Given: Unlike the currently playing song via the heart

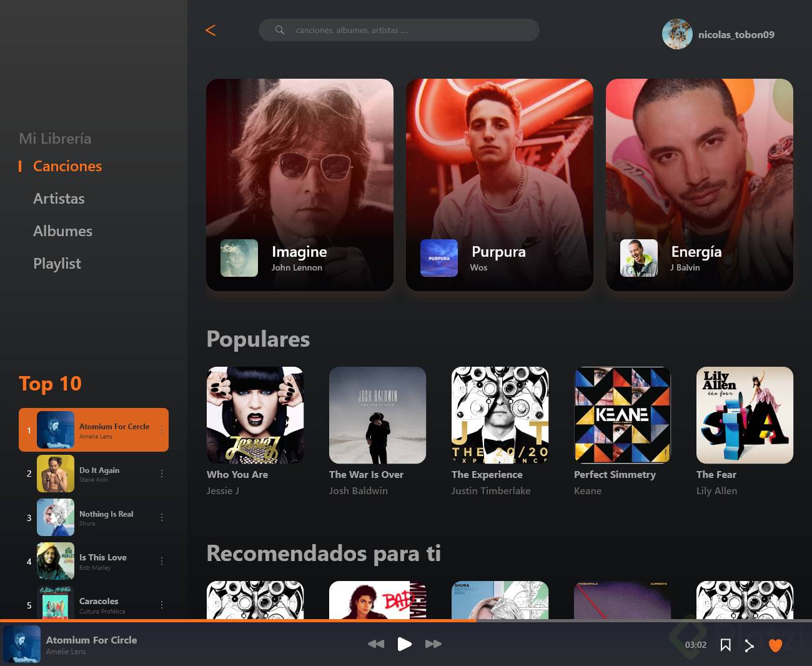Looking at the screenshot, I should tap(776, 644).
